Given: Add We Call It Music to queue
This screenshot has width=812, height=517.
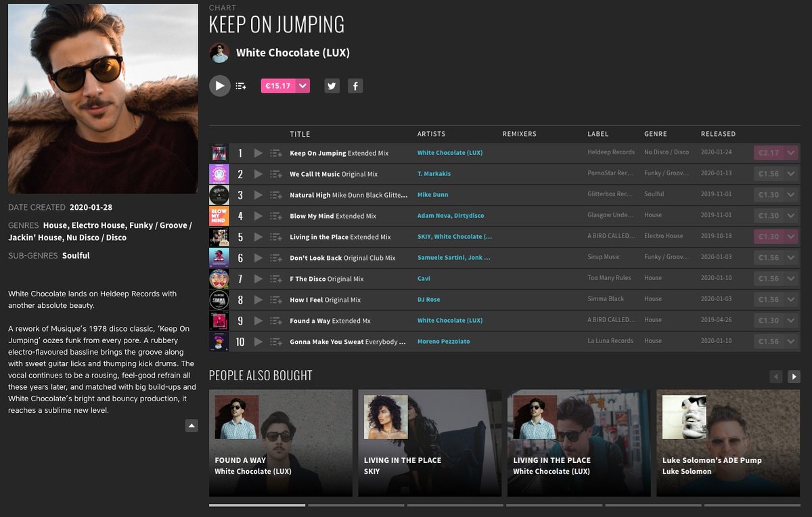Looking at the screenshot, I should pos(275,174).
